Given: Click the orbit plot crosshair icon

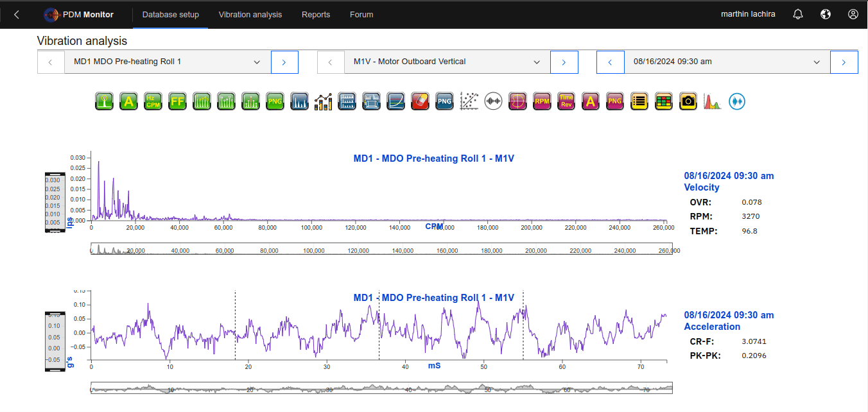Looking at the screenshot, I should point(517,101).
